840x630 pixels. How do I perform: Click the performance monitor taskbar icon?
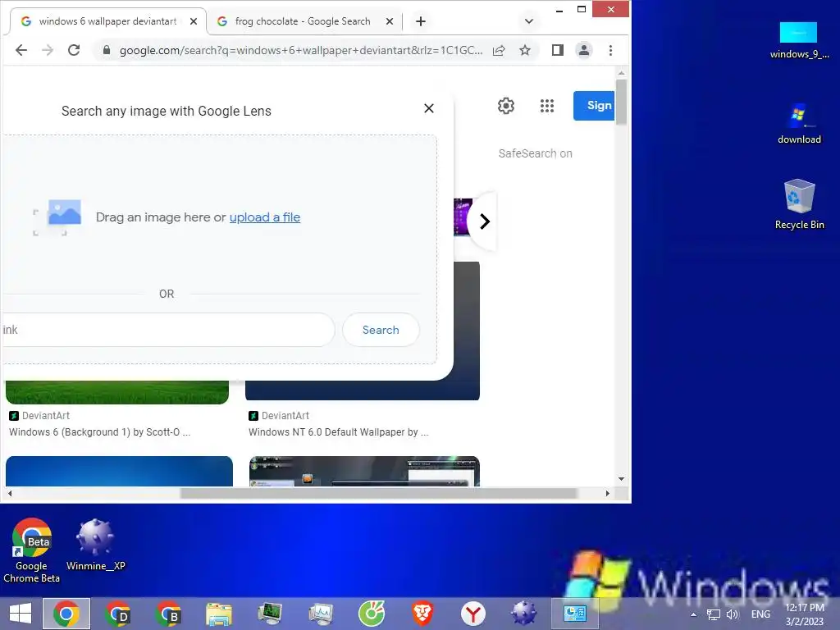(321, 614)
